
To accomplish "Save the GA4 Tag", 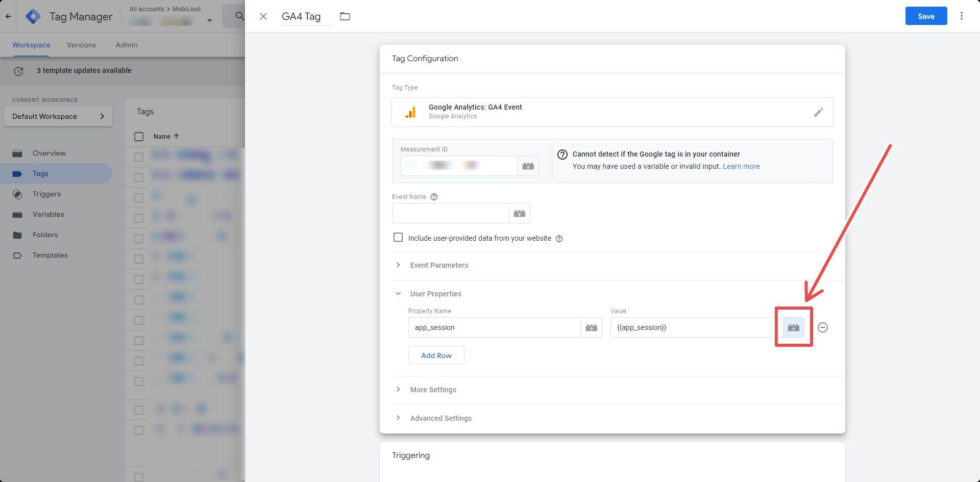I will [x=926, y=16].
